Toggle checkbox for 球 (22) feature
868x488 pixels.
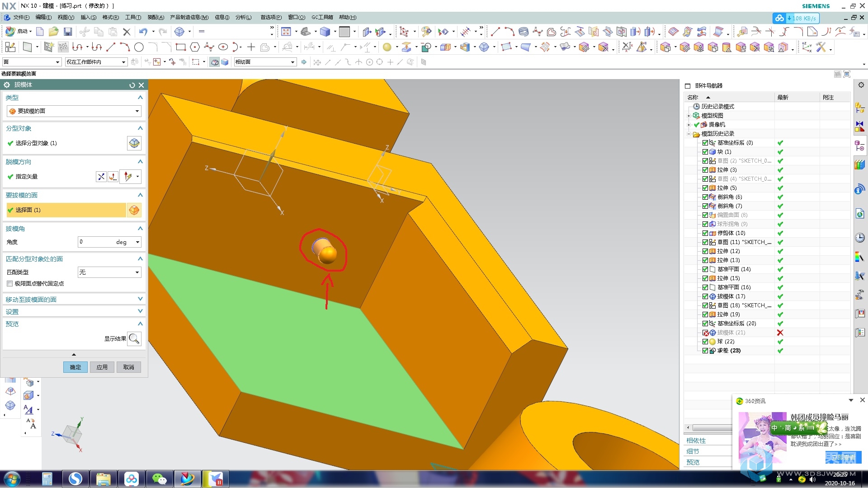[x=705, y=342]
